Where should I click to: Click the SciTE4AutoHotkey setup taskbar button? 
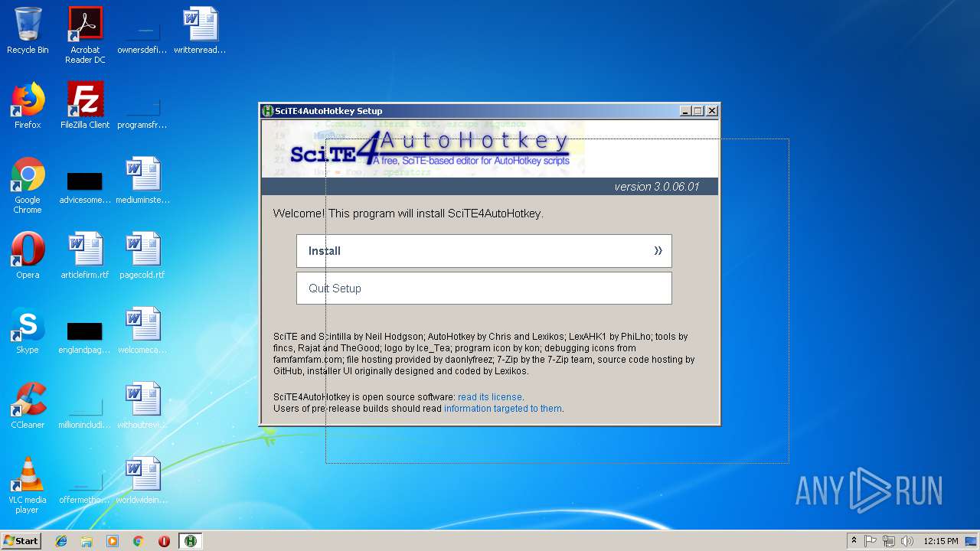point(191,541)
